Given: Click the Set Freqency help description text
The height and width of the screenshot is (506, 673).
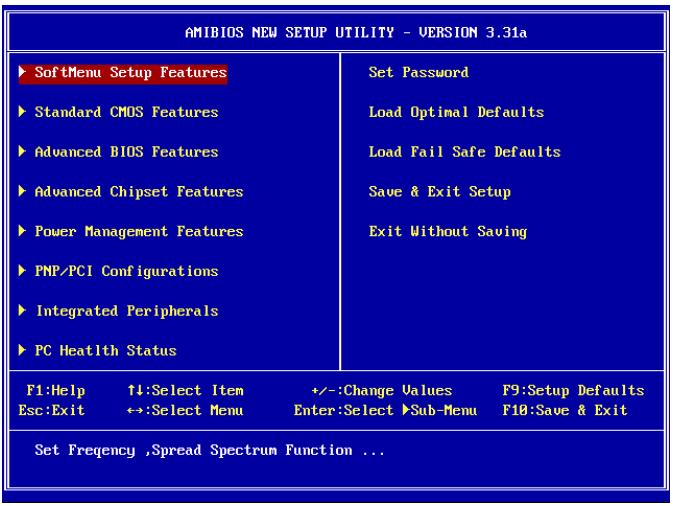Looking at the screenshot, I should pyautogui.click(x=209, y=451).
